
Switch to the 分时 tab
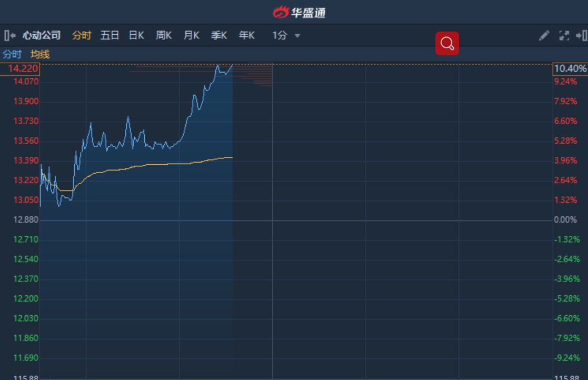click(x=82, y=36)
